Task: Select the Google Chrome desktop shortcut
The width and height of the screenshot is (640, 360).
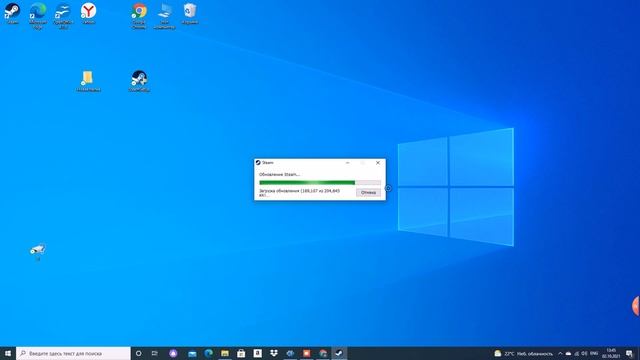Action: [x=139, y=16]
